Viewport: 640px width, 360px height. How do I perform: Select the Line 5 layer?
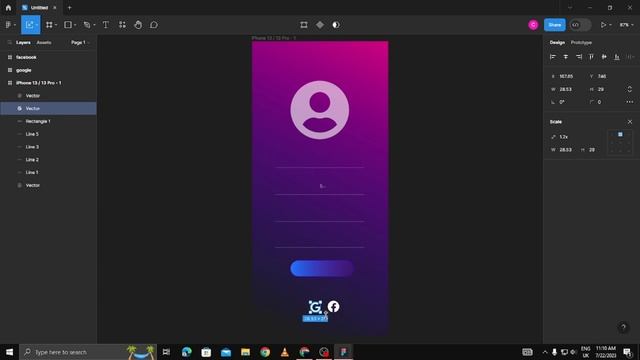click(48, 134)
